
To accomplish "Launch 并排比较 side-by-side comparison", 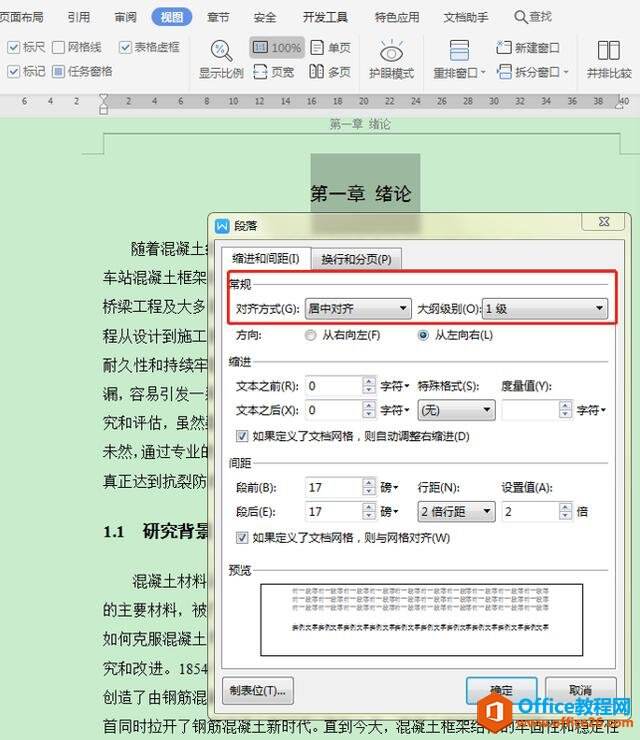I will (x=609, y=60).
